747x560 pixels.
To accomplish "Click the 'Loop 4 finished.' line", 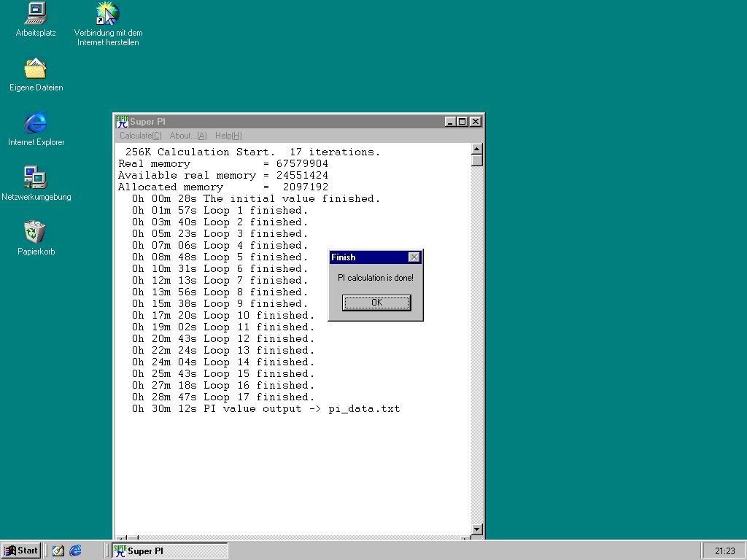I will pos(220,245).
